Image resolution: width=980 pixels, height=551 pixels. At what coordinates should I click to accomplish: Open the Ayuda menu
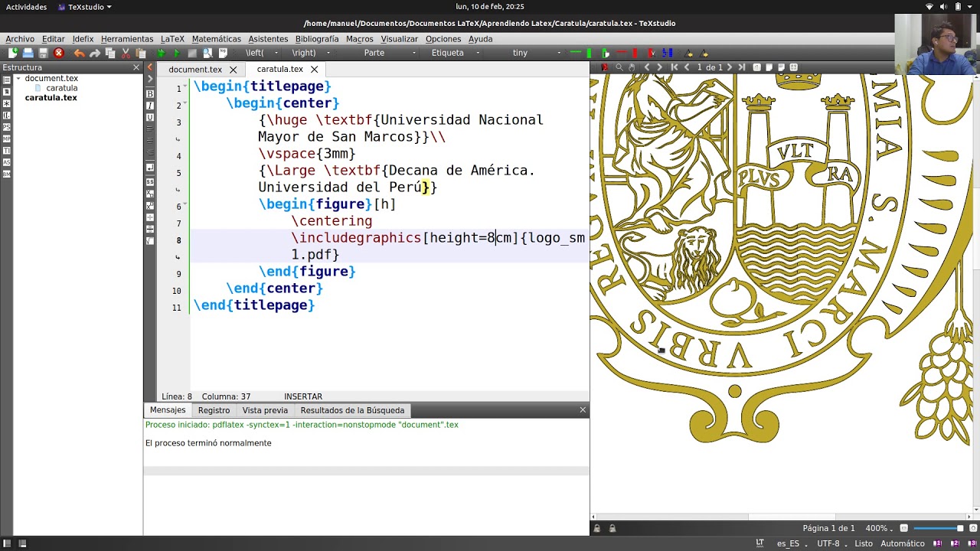click(x=481, y=39)
